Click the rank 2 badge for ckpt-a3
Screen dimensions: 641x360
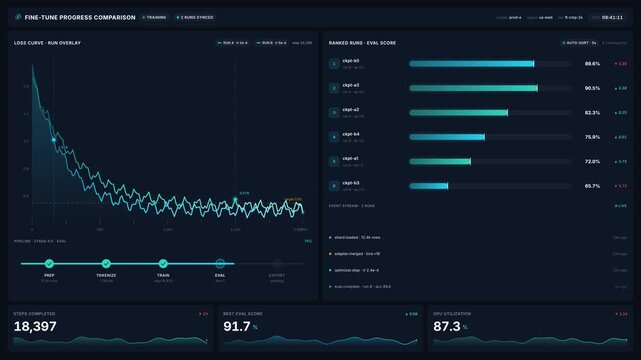click(334, 88)
